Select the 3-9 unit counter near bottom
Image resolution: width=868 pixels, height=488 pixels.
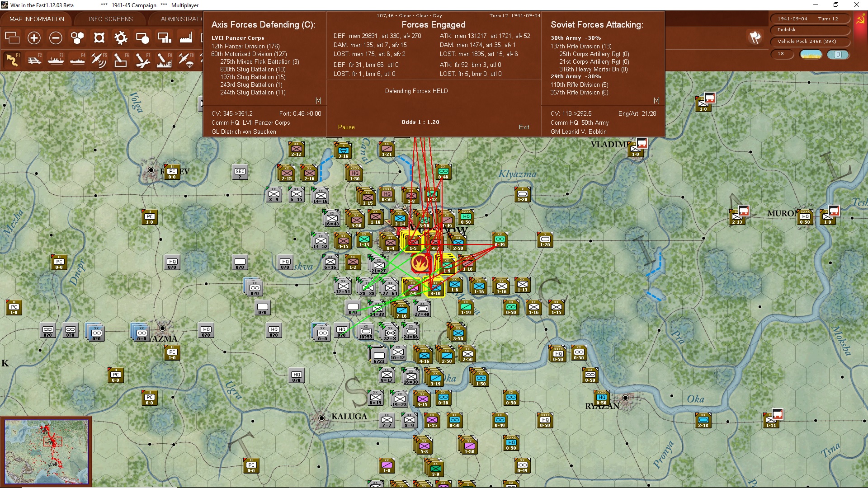[x=435, y=468]
